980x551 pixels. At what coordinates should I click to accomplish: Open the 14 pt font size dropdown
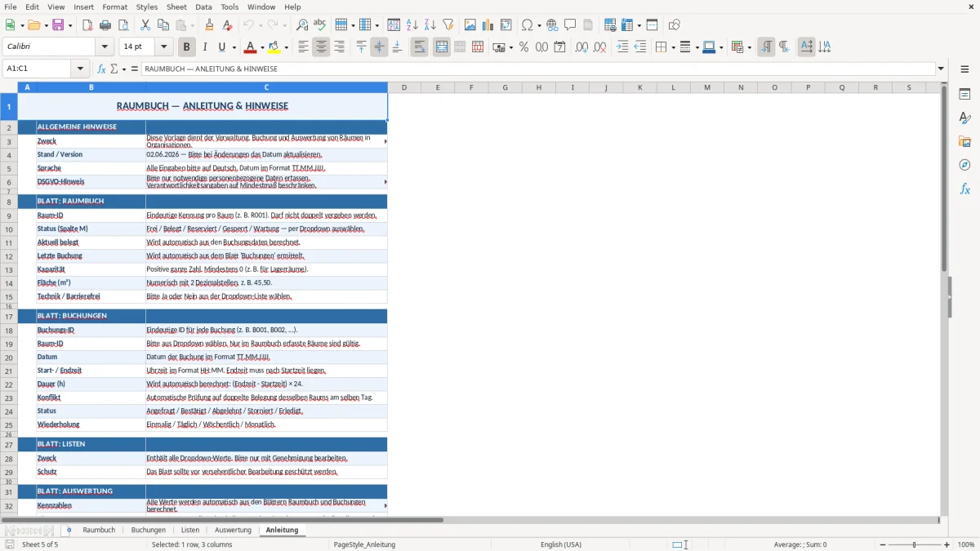pos(163,47)
